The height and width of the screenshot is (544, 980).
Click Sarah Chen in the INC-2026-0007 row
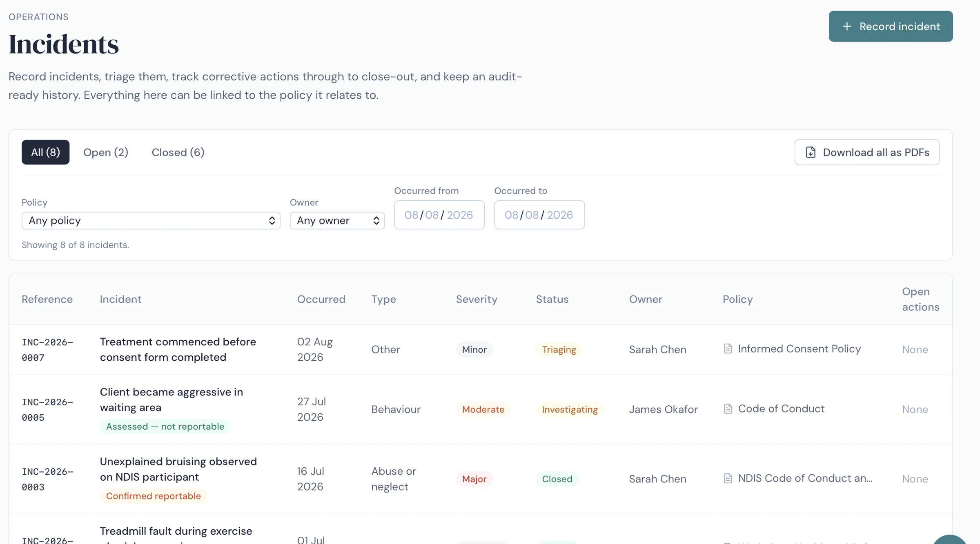(x=657, y=349)
